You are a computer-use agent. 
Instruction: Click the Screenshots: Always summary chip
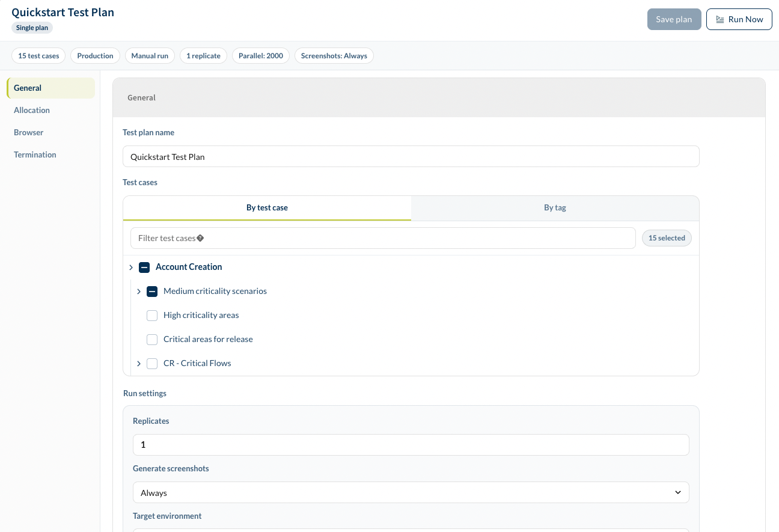334,56
